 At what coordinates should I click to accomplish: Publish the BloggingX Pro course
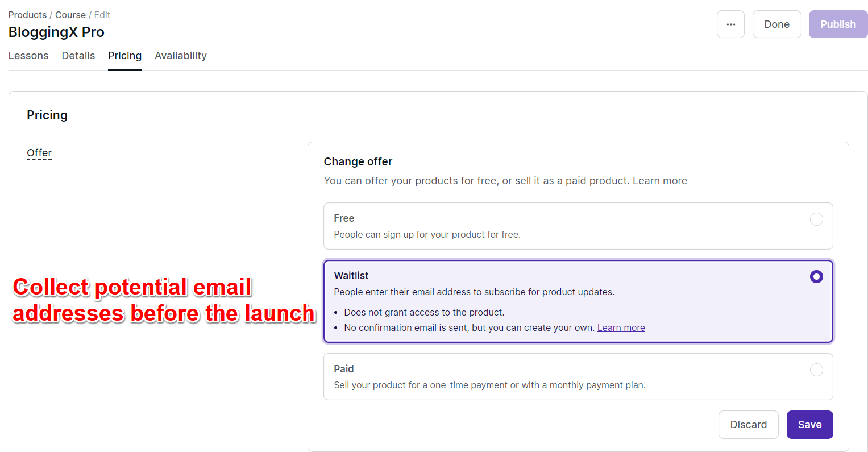[x=838, y=24]
